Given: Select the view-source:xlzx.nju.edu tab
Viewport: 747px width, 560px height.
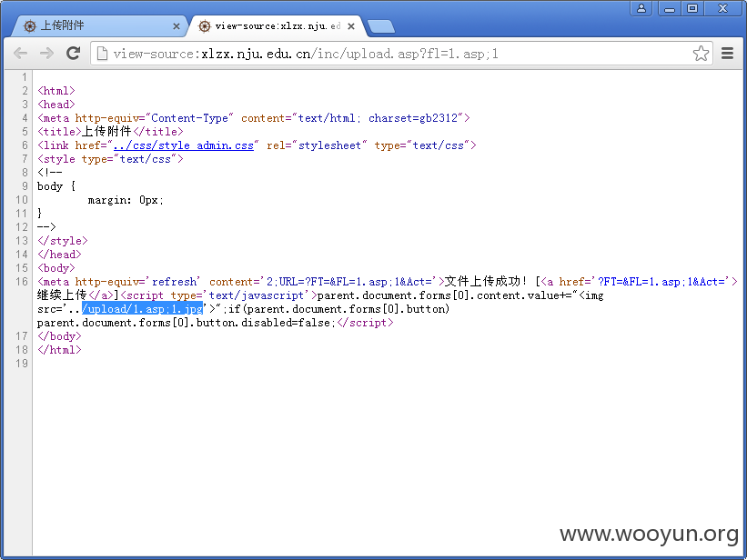Looking at the screenshot, I should (278, 25).
